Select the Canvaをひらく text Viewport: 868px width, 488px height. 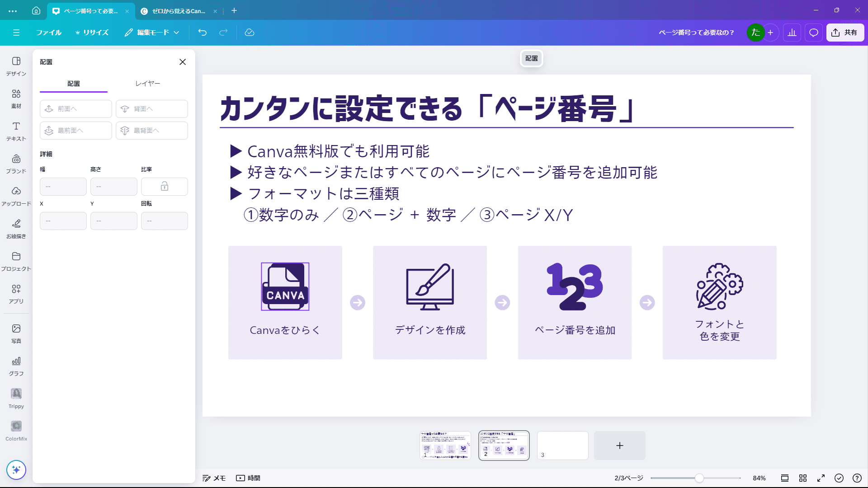(x=285, y=330)
